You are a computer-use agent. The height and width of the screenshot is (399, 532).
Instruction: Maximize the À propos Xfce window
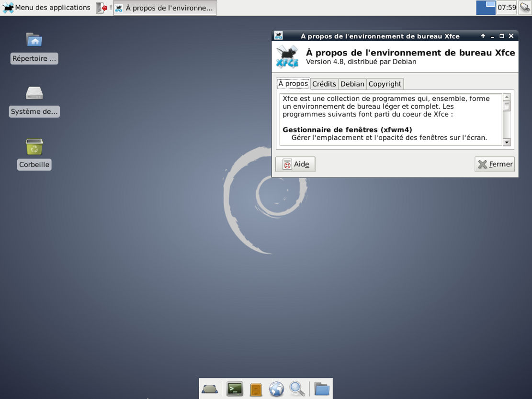tap(501, 36)
